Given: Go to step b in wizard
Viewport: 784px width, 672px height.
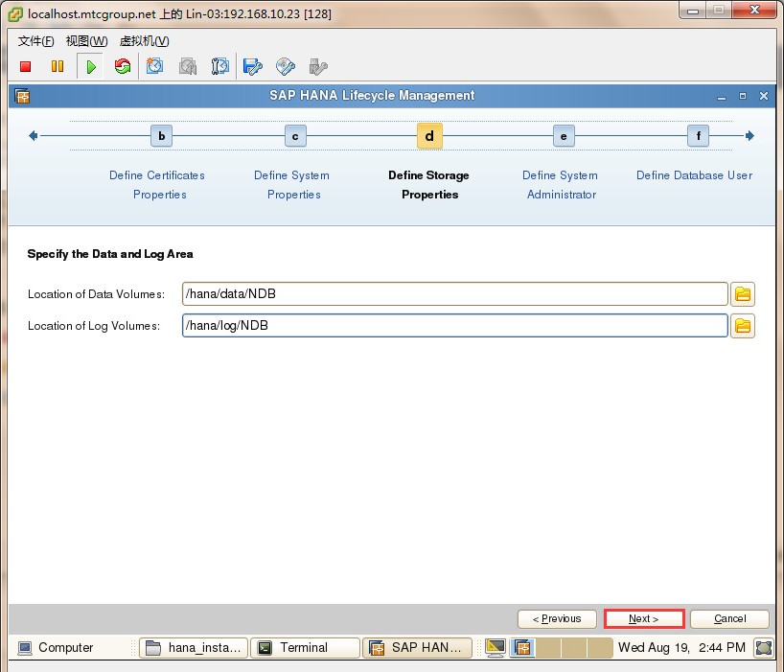Looking at the screenshot, I should pyautogui.click(x=162, y=136).
